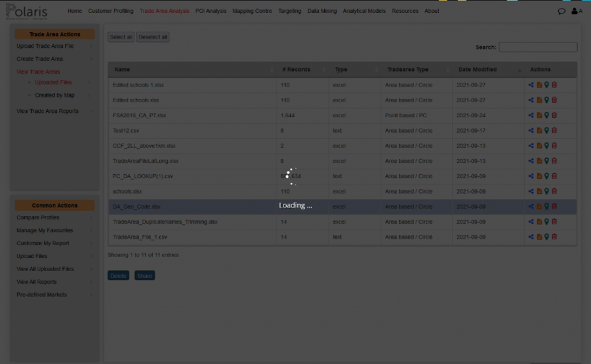This screenshot has width=591, height=364.
Task: Click orange file icon for schools.xlsx
Action: [x=539, y=192]
